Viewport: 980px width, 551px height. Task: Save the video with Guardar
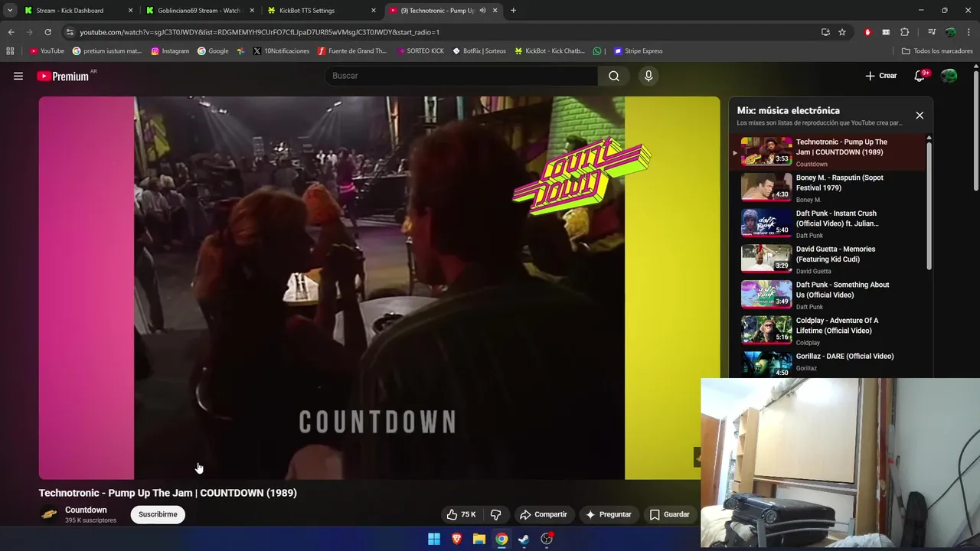(670, 514)
